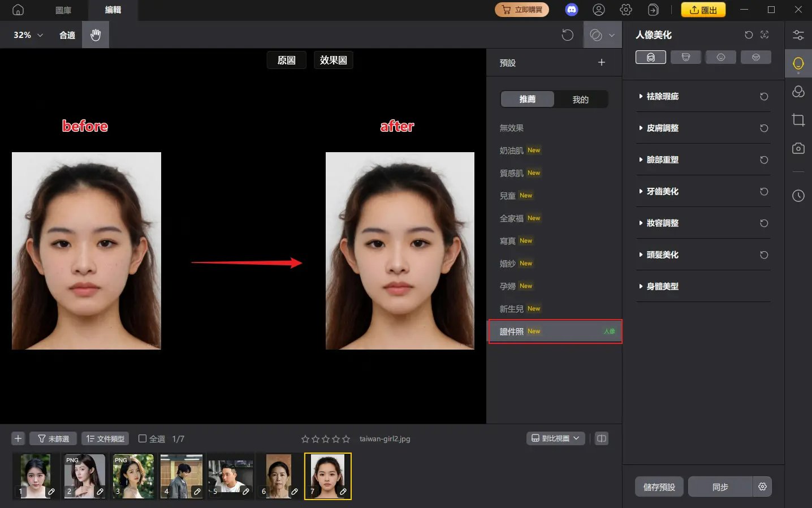The height and width of the screenshot is (508, 812).
Task: Click the camera icon in the right sidebar
Action: pos(798,148)
